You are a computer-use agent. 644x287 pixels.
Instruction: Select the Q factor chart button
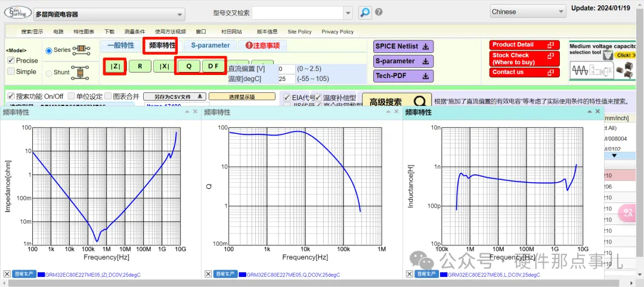point(188,67)
